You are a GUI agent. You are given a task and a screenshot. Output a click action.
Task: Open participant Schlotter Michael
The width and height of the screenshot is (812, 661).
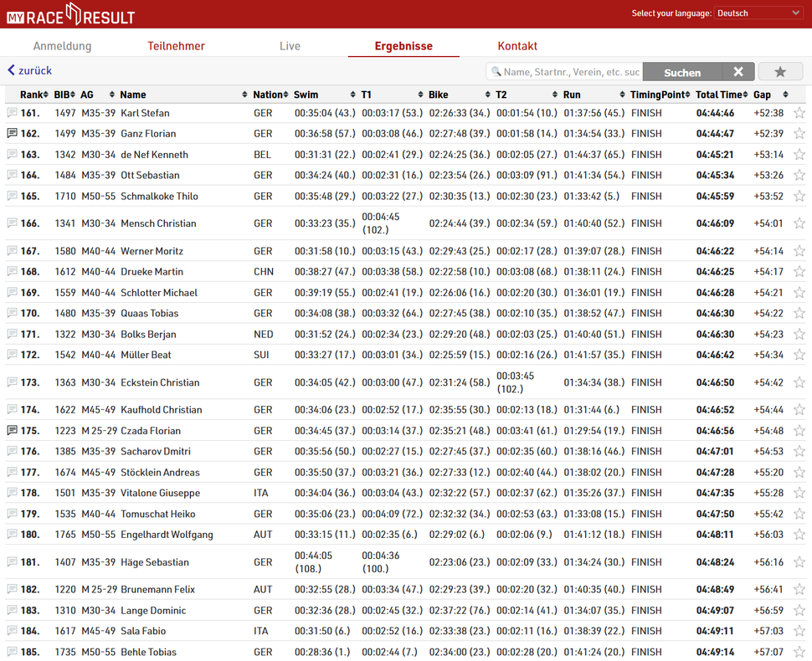[159, 293]
